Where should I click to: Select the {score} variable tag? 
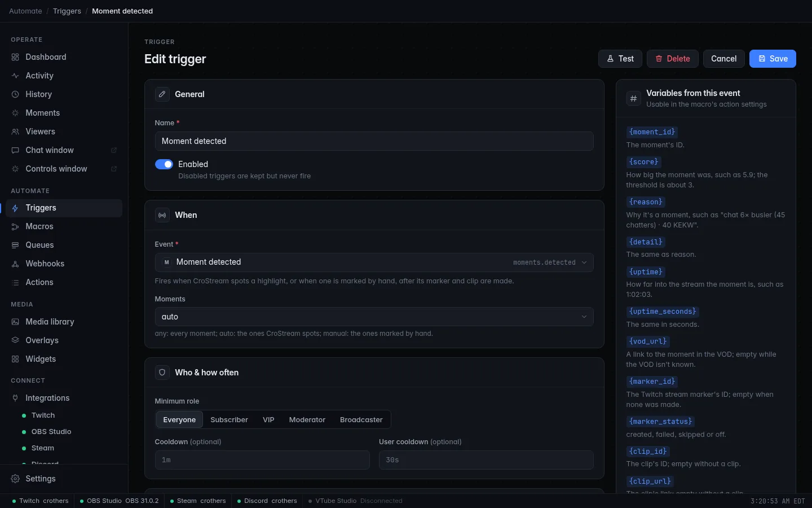coord(643,162)
